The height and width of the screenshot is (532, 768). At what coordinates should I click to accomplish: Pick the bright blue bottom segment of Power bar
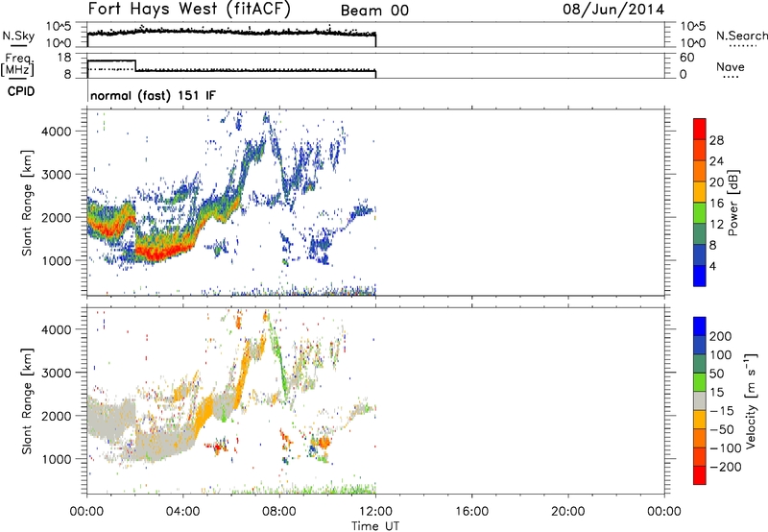click(x=700, y=276)
